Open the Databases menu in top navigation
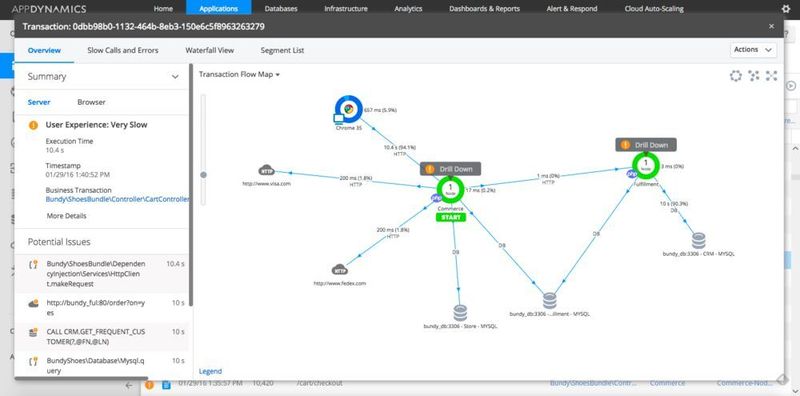 (x=281, y=9)
